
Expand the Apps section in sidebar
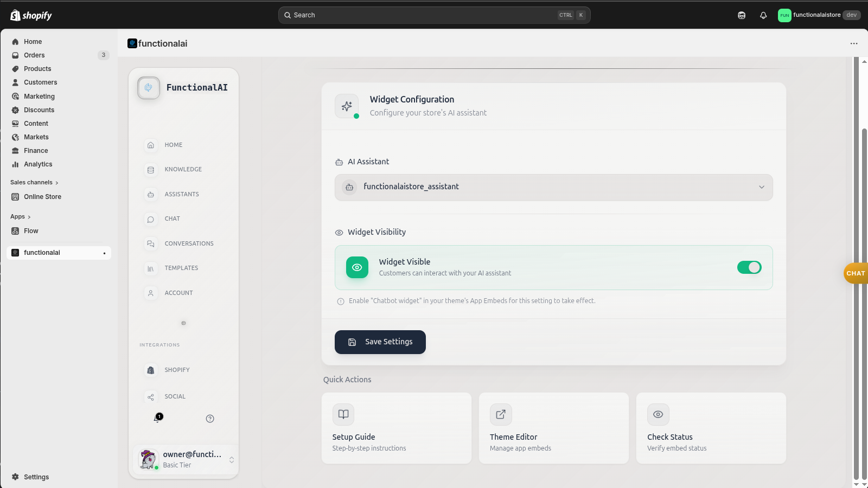point(20,216)
